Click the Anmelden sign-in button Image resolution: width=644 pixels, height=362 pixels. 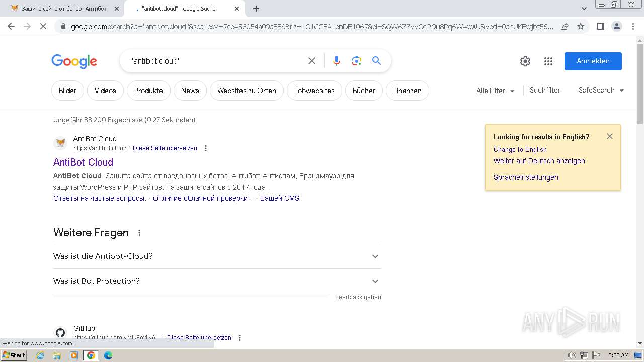(593, 61)
